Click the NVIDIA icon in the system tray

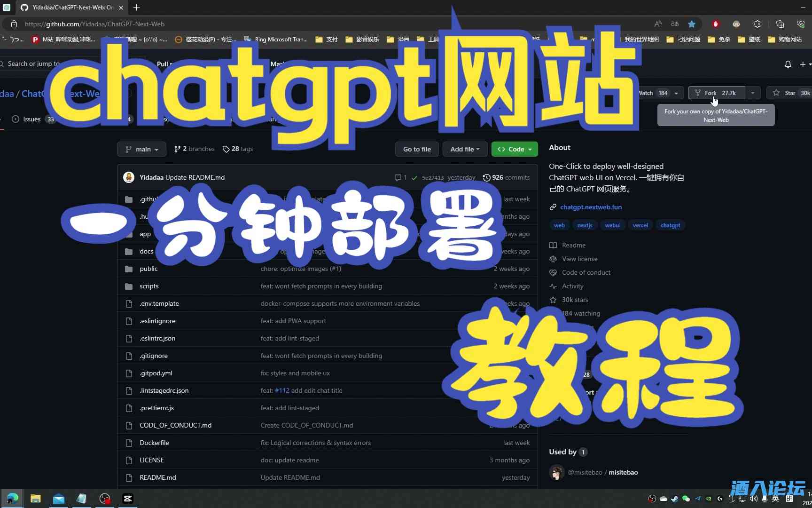click(709, 499)
